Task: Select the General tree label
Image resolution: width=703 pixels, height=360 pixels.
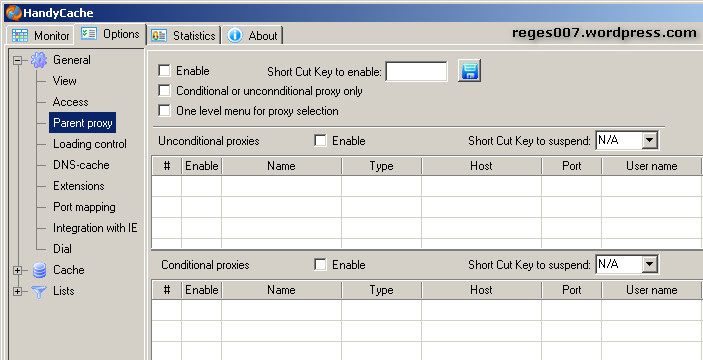Action: point(72,60)
